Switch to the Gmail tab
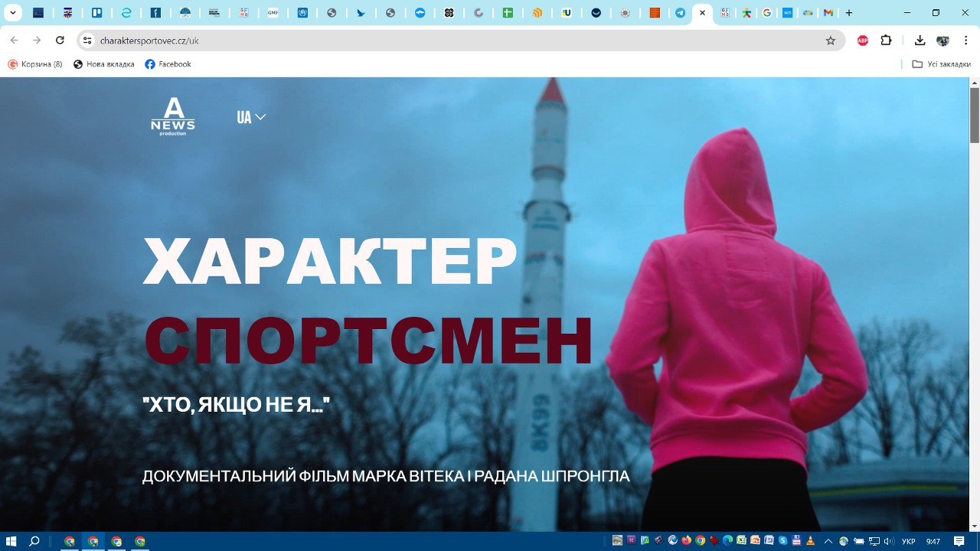Image resolution: width=980 pixels, height=551 pixels. click(x=828, y=13)
